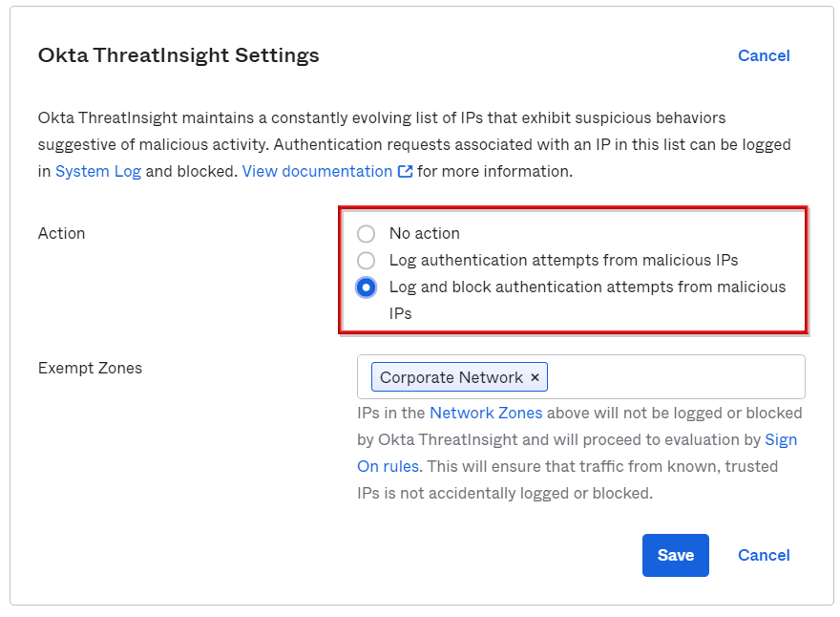
Task: Click empty area of Exempt Zones field
Action: (x=678, y=377)
